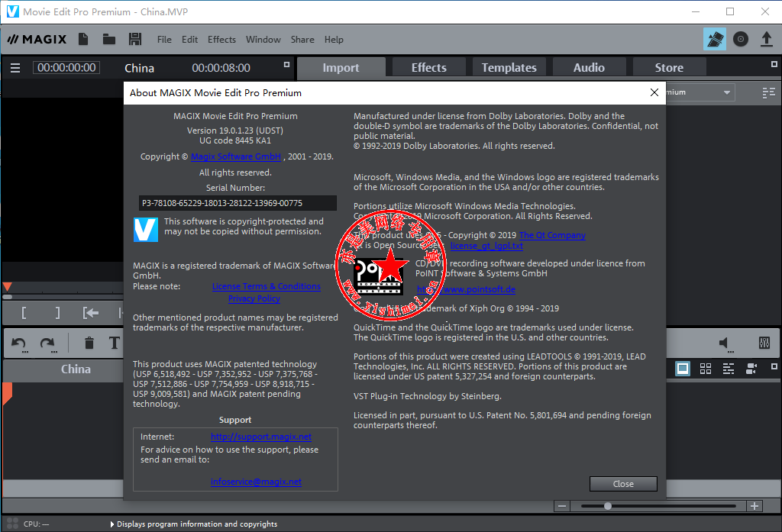This screenshot has height=532, width=782.
Task: Open the Effects menu
Action: click(221, 40)
